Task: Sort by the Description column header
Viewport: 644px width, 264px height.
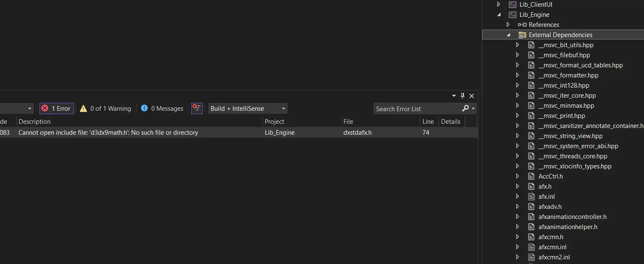Action: point(140,122)
